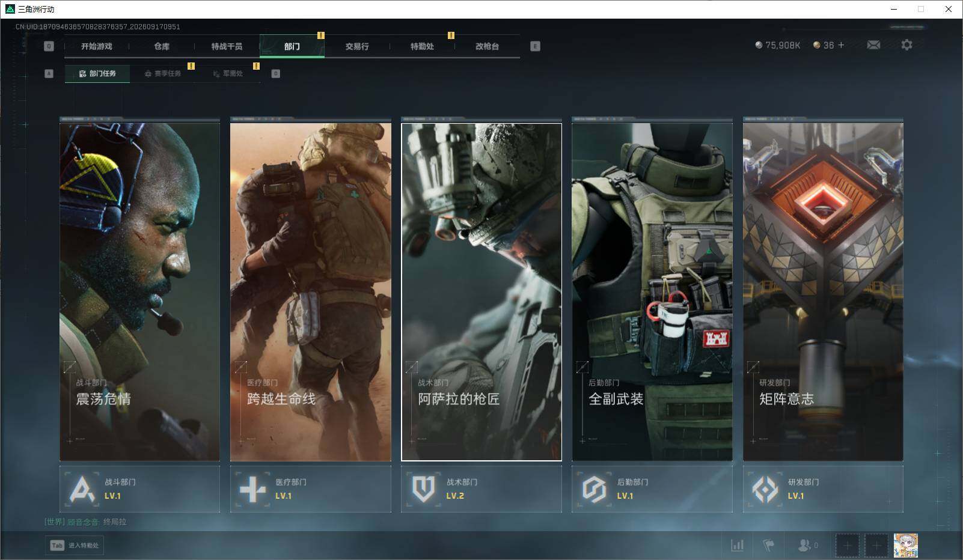
Task: Click the 三角洲行动 app icon in title bar
Action: click(x=10, y=9)
